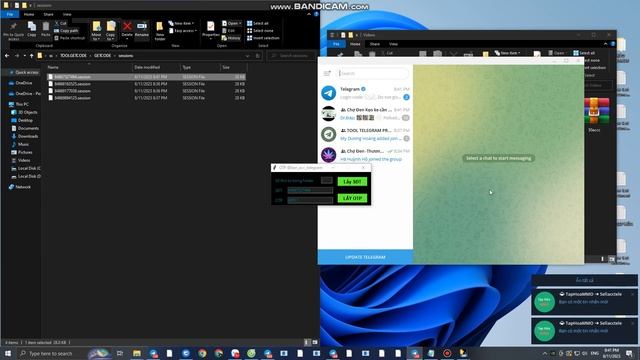Open the File tab in sessions window
Viewport: 640px width, 360px height.
point(10,14)
